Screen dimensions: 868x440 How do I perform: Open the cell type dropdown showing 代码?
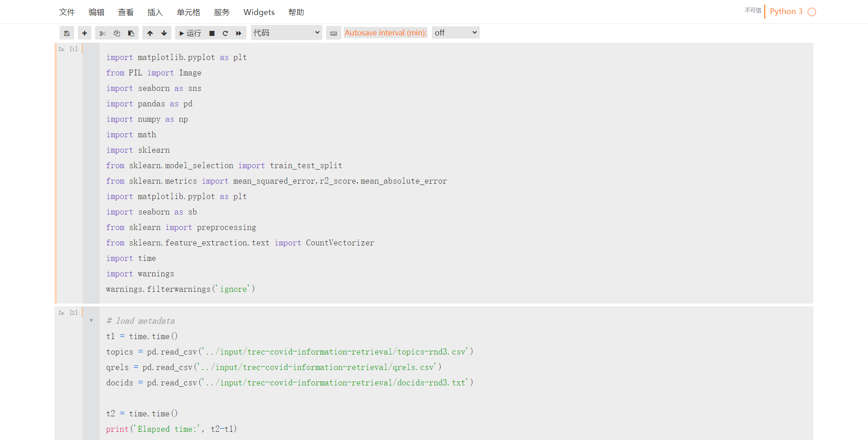[x=286, y=32]
